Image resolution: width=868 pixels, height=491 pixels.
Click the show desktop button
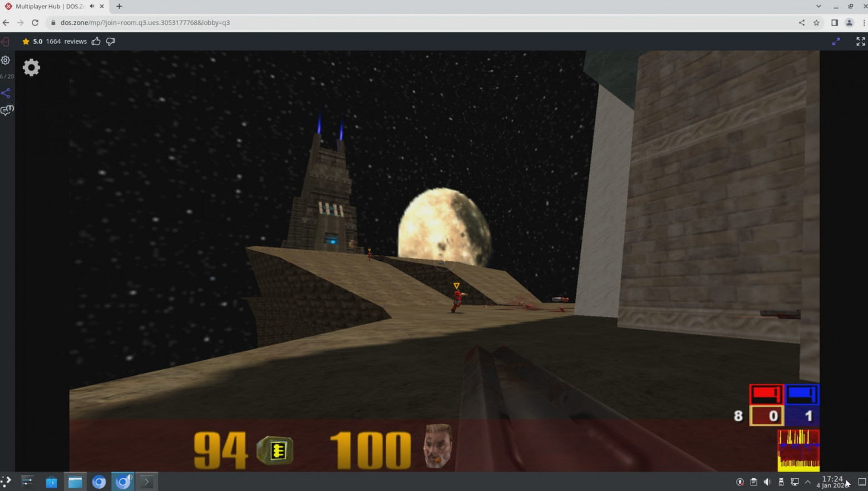(862, 482)
